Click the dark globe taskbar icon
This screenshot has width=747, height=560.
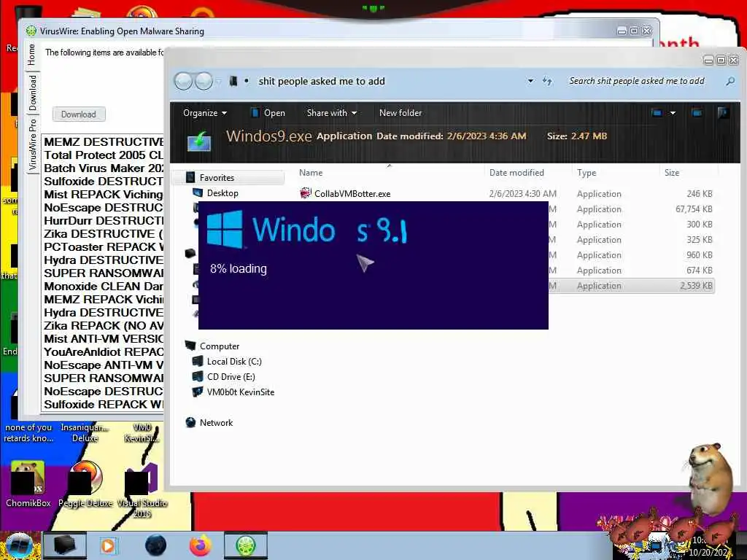coord(156,545)
